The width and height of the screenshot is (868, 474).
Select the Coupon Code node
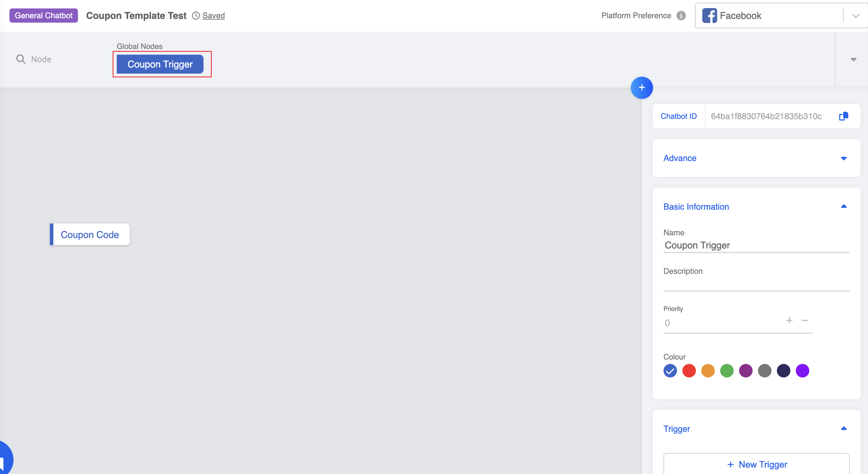pyautogui.click(x=90, y=235)
